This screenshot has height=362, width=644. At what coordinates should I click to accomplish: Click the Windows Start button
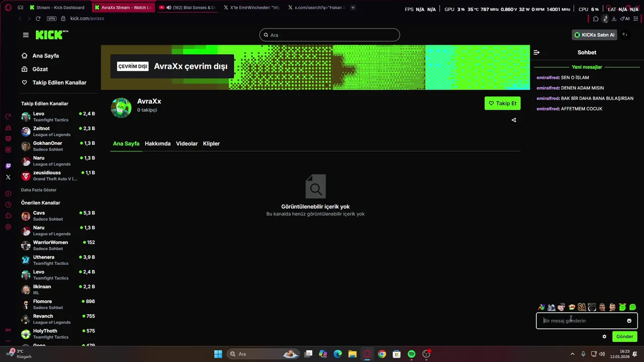[218, 354]
